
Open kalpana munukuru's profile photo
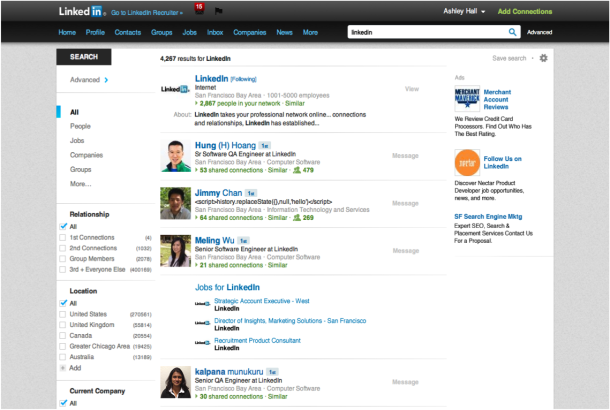(175, 382)
